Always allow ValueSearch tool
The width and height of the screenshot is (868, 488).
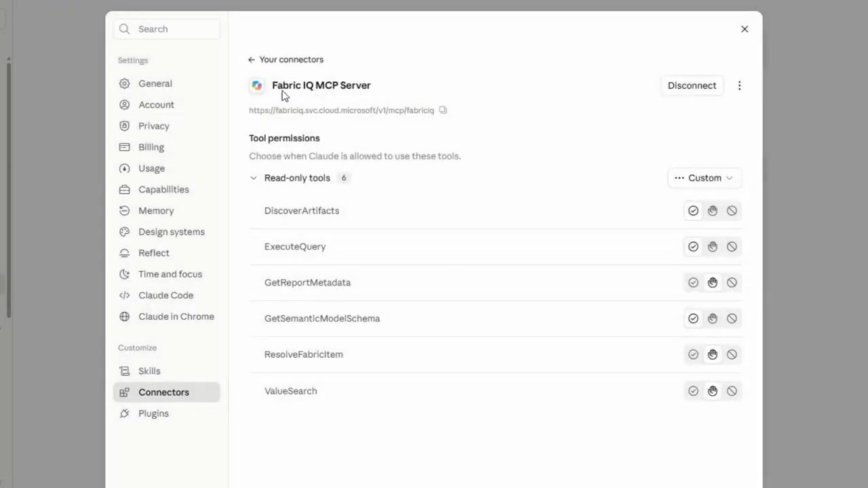click(693, 391)
